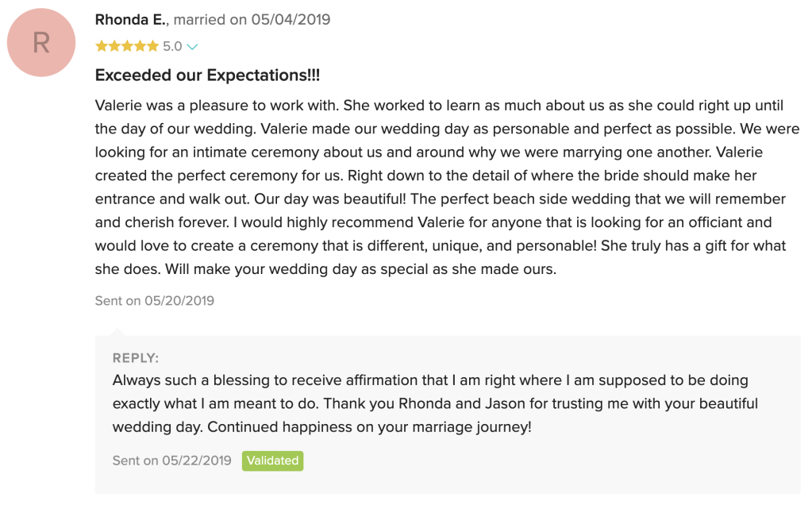Image resolution: width=812 pixels, height=509 pixels.
Task: Select the fifth gold rating star
Action: tap(152, 47)
